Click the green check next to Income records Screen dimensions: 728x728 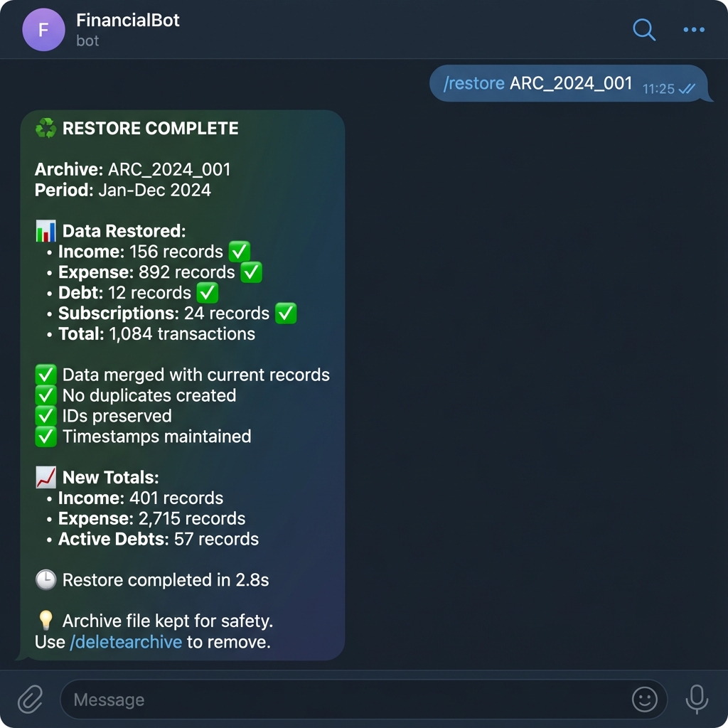click(240, 252)
